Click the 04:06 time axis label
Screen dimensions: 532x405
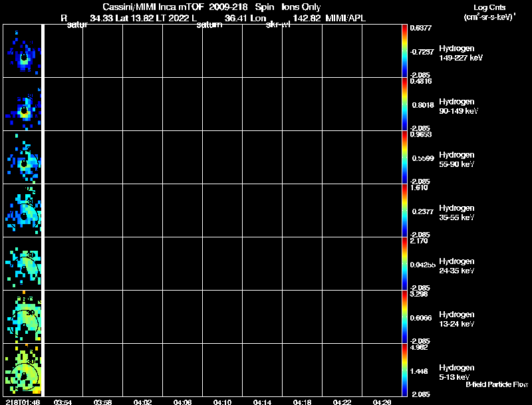point(182,402)
